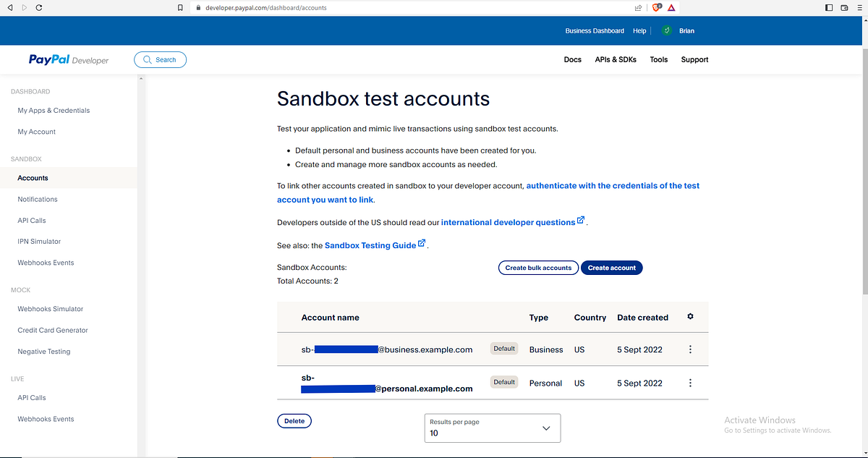Click the share icon near the address bar

(637, 7)
